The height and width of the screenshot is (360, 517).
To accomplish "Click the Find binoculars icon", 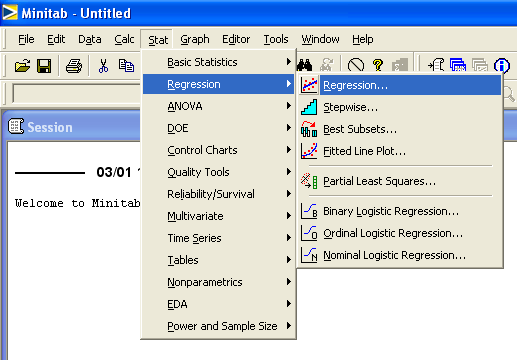I will click(x=305, y=65).
